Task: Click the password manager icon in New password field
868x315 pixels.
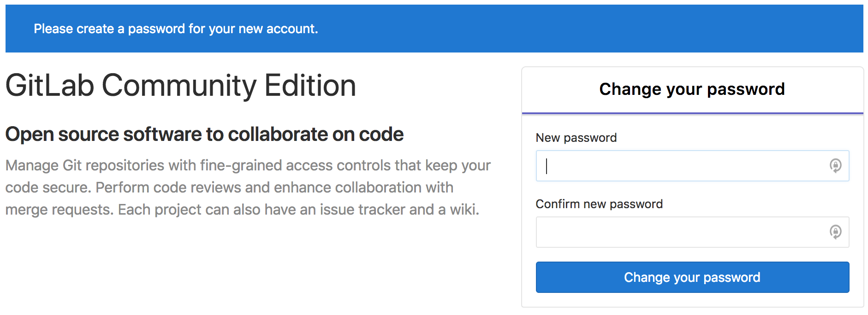Action: 835,165
